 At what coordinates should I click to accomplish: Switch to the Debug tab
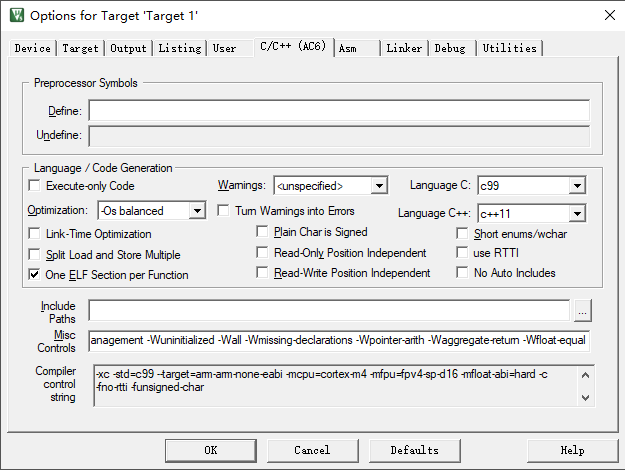[x=450, y=48]
